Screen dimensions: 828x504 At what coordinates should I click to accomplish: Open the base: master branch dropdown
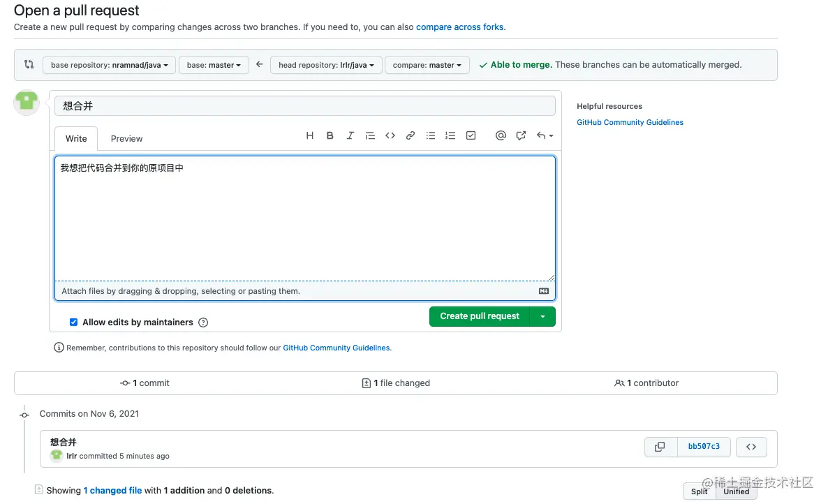[214, 65]
